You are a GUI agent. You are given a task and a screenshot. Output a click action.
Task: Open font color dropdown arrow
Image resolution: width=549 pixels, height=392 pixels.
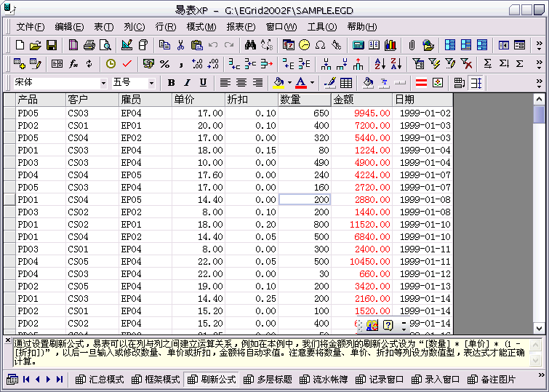312,83
